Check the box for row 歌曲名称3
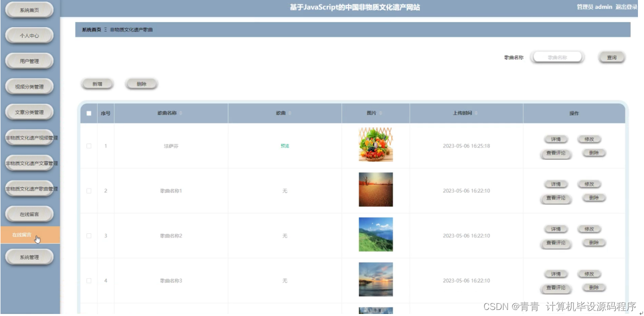Screen dimensions: 644x316 (x=89, y=281)
